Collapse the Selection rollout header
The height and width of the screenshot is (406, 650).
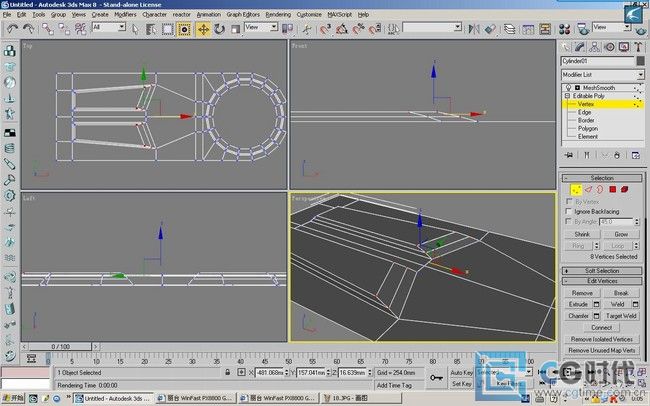(602, 178)
